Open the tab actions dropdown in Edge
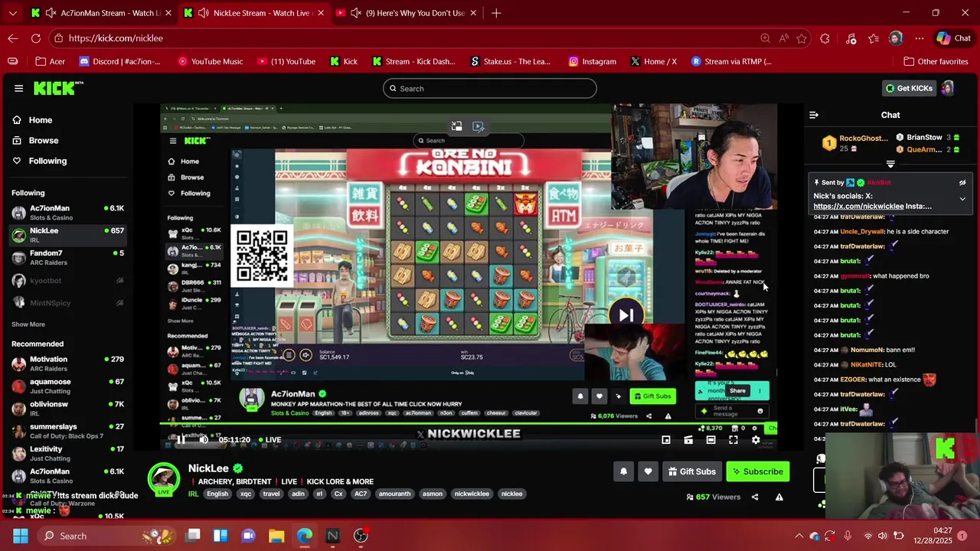The height and width of the screenshot is (551, 980). 12,13
